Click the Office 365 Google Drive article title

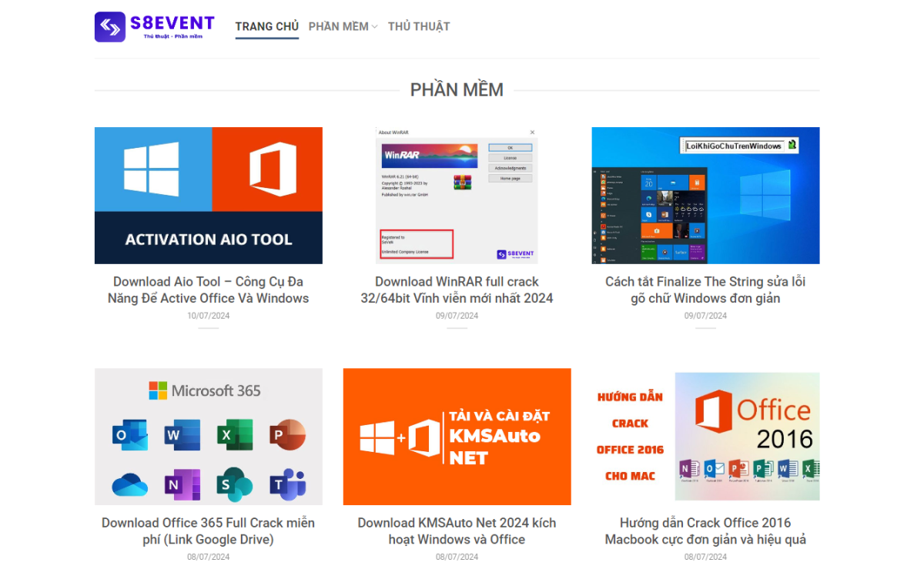[x=208, y=531]
